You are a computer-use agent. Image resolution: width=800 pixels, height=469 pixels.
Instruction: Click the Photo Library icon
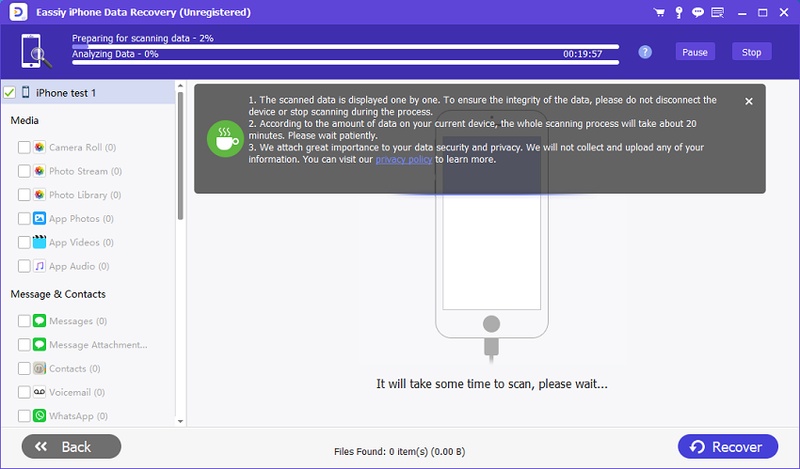[39, 194]
